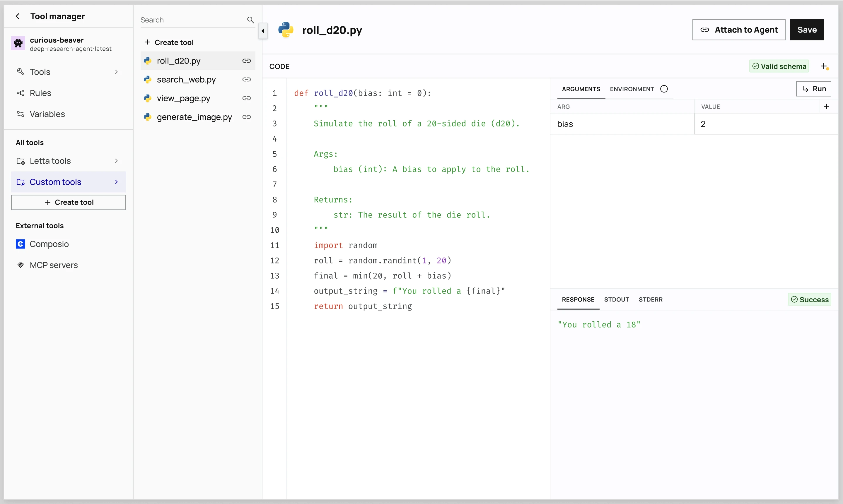
Task: Open the STDERR tab
Action: [650, 299]
